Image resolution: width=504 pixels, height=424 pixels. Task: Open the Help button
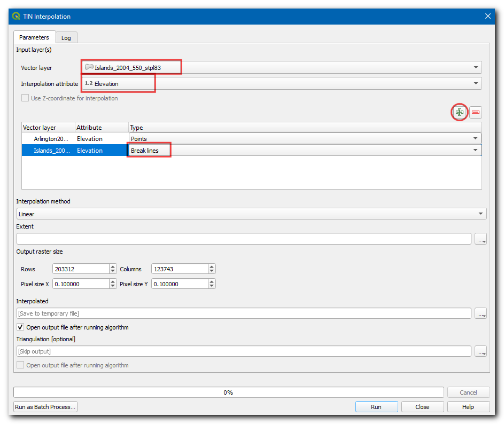[468, 407]
